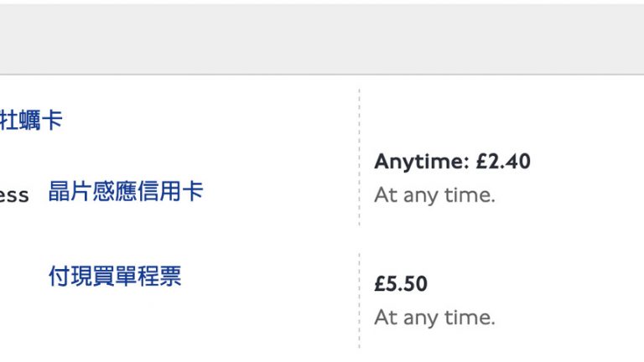This screenshot has width=644, height=362.
Task: Click the dashed divider beside Anytime fare
Action: coord(360,159)
